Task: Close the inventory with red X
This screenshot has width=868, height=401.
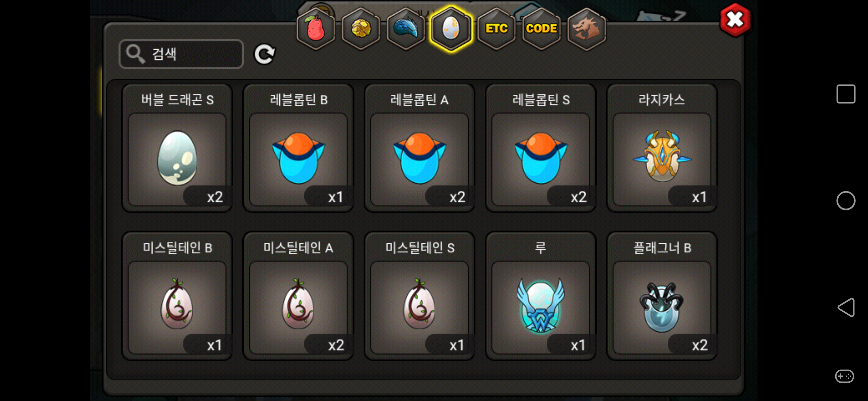Action: (x=735, y=19)
